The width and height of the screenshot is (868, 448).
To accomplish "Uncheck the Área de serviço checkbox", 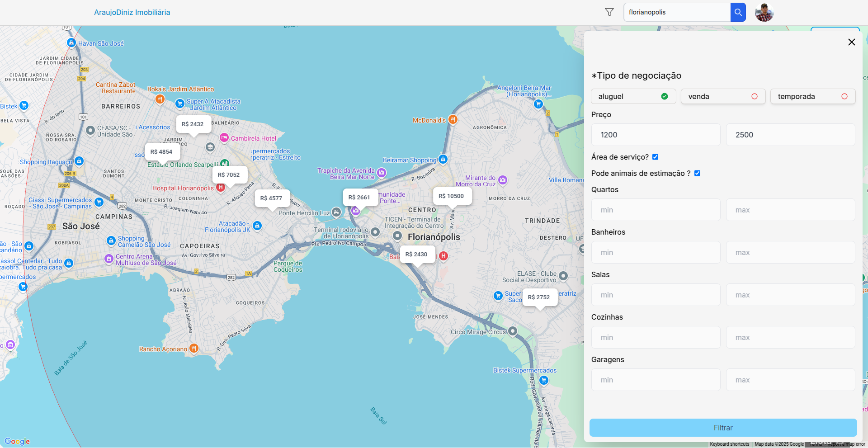I will tap(655, 157).
